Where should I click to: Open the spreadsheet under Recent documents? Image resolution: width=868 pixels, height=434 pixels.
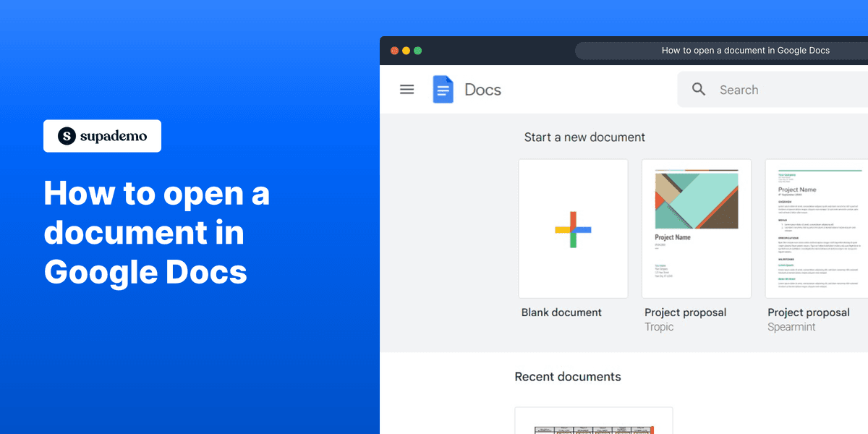(593, 423)
